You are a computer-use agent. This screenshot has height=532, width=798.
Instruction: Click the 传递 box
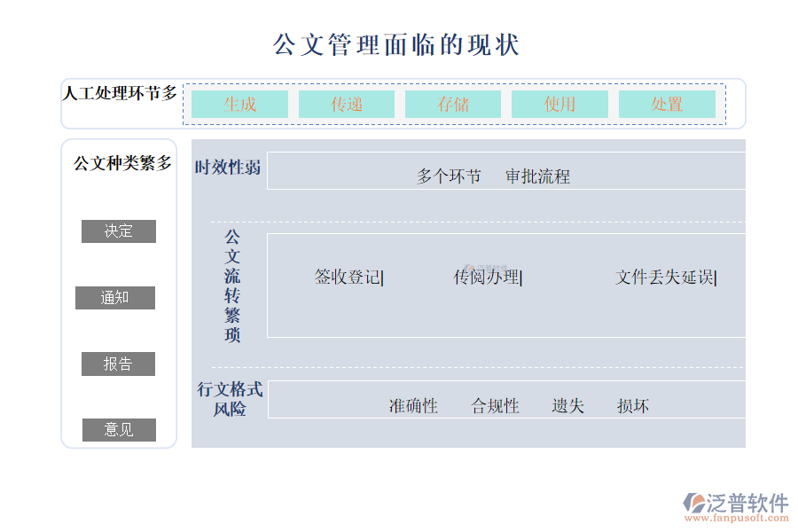(347, 105)
